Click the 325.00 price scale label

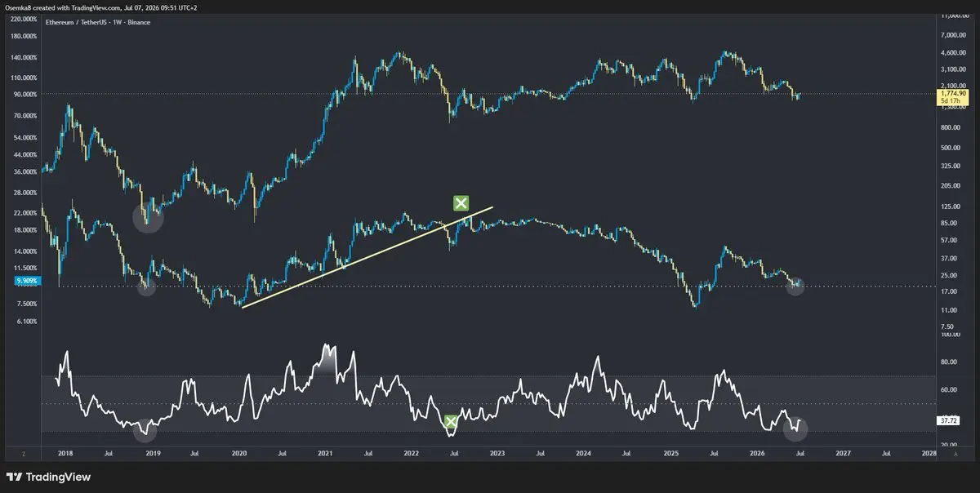(x=950, y=166)
